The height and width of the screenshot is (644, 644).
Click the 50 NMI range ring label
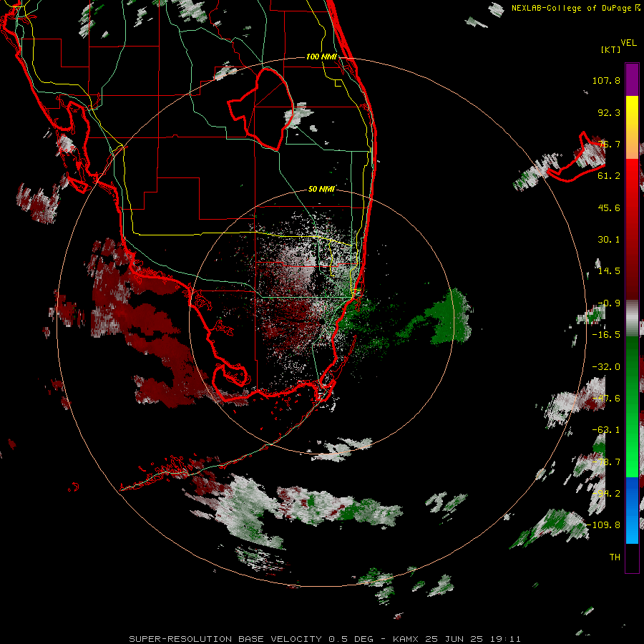point(321,189)
